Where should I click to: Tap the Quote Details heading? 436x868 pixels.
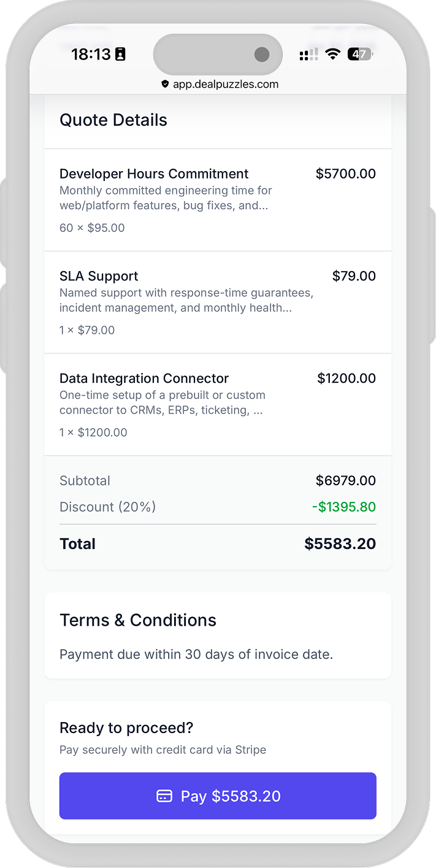[113, 120]
